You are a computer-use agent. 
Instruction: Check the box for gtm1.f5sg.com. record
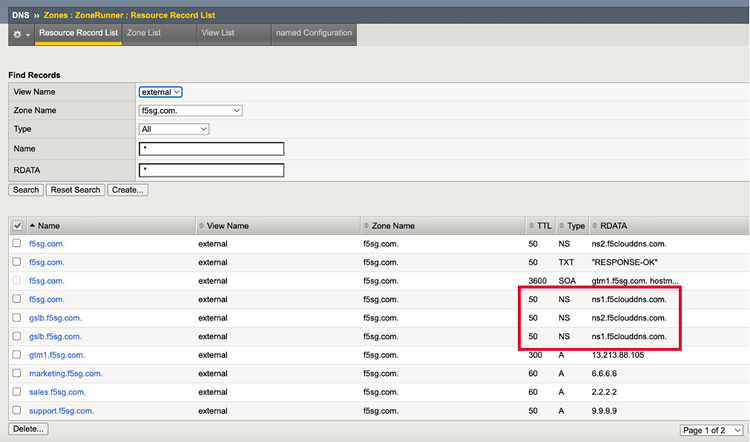(16, 355)
